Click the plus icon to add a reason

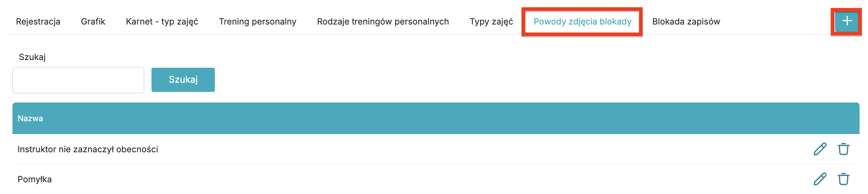tap(847, 21)
